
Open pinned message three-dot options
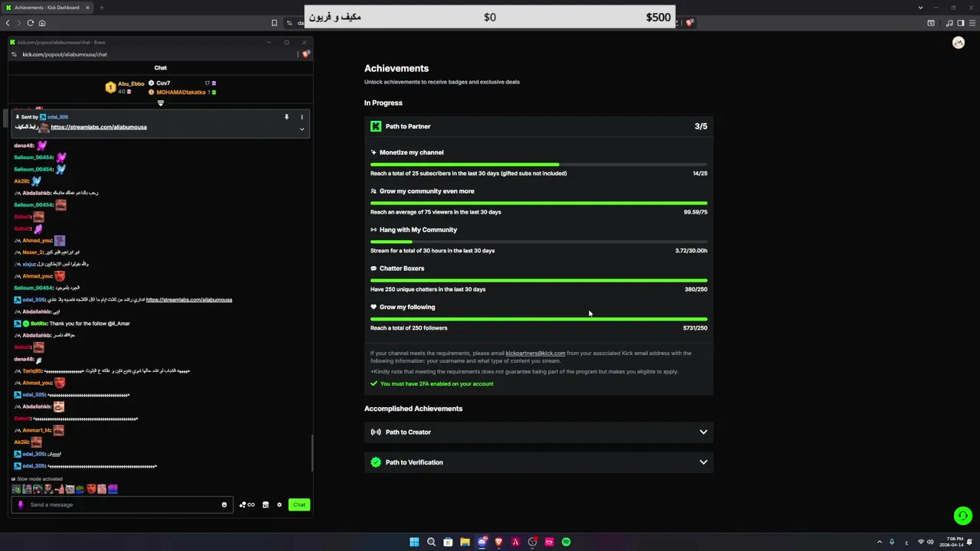coord(302,117)
